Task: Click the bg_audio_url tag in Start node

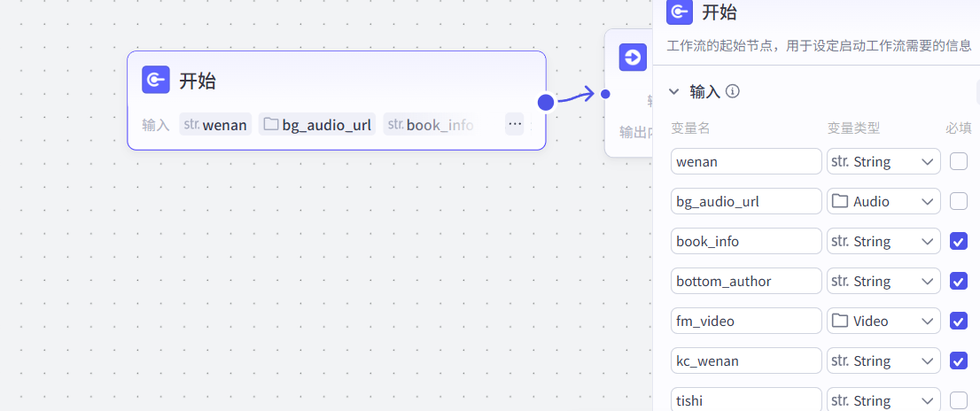Action: point(317,125)
